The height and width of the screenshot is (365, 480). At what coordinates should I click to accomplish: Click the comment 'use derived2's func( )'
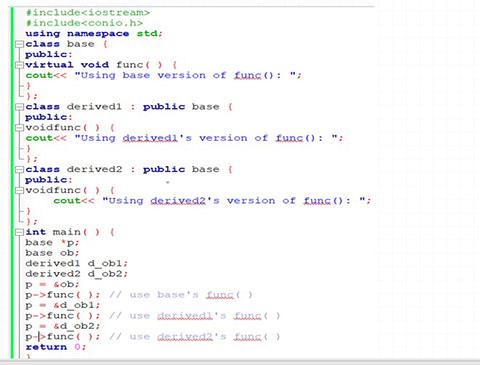(195, 337)
